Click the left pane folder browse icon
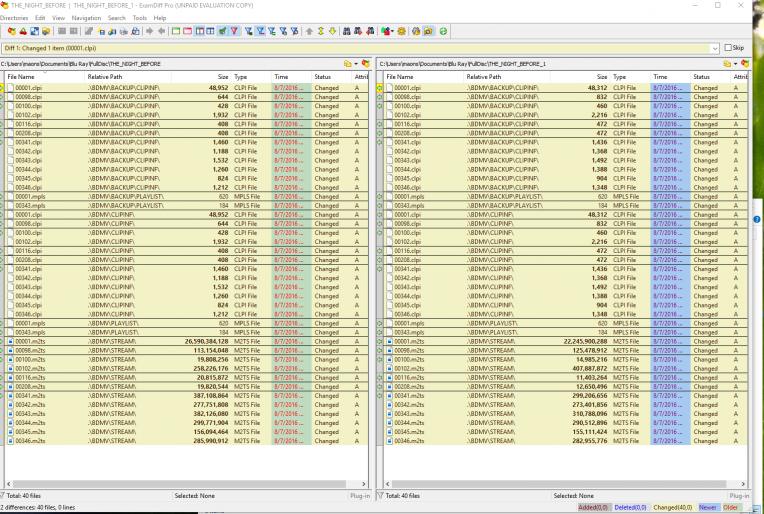The width and height of the screenshot is (764, 514). [347, 64]
